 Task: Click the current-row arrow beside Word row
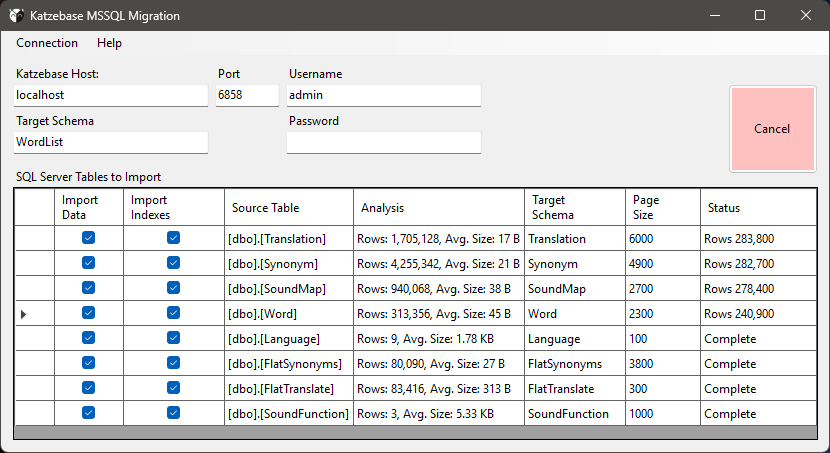click(23, 314)
